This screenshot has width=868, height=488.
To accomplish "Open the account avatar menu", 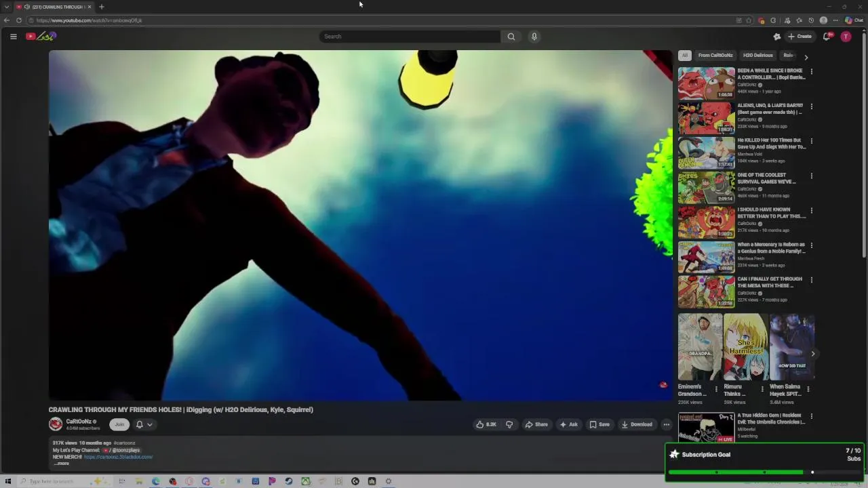I will (846, 37).
